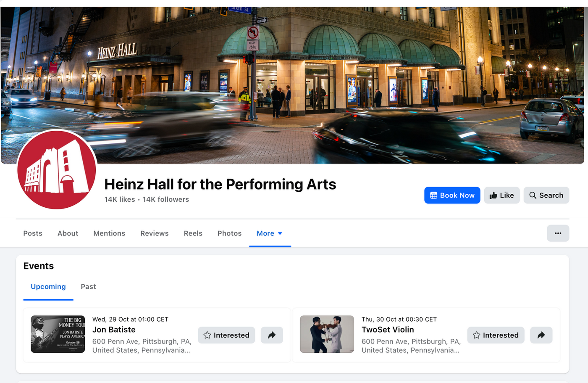Image resolution: width=588 pixels, height=383 pixels.
Task: Mark Interested for TwoSet Violin event
Action: point(496,335)
